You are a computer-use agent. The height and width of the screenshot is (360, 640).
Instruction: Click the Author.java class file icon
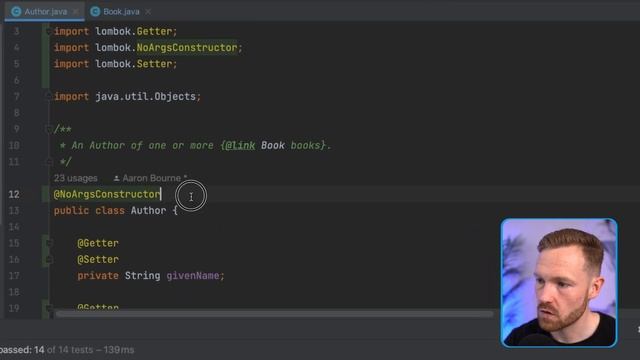pos(16,11)
